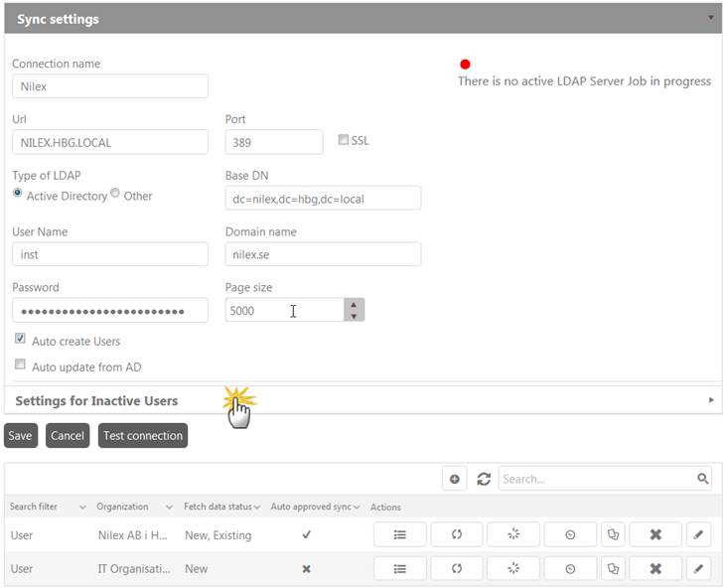Open list details for Nilex AB row
The width and height of the screenshot is (725, 588).
pyautogui.click(x=399, y=535)
